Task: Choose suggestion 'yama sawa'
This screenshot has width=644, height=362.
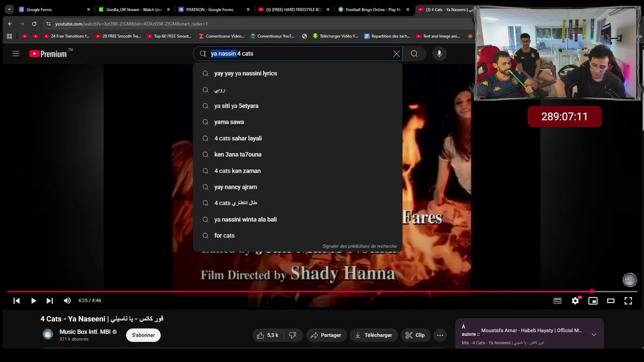Action: (298, 122)
